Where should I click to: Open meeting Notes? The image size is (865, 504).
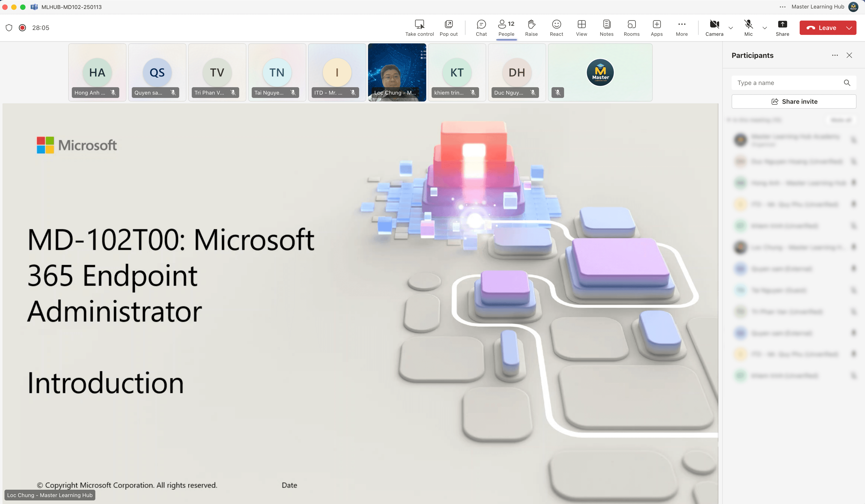tap(606, 28)
